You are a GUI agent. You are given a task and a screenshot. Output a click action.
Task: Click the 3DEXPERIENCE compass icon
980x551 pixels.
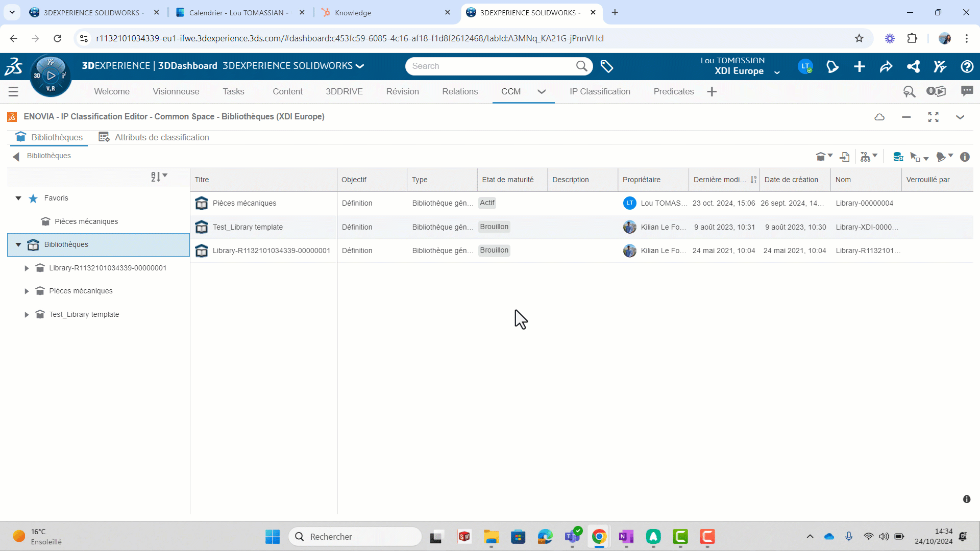(x=51, y=76)
